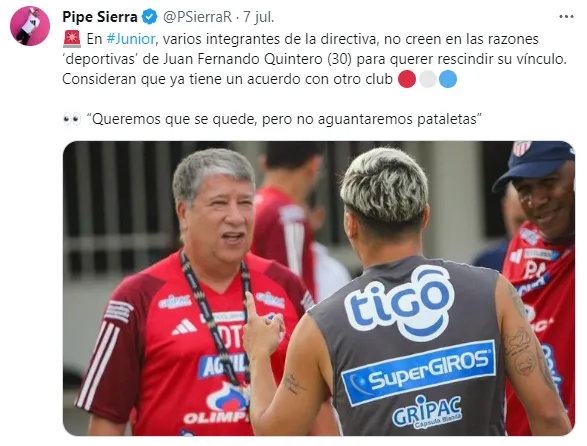Click the Gripac logo on the vest

427,412
